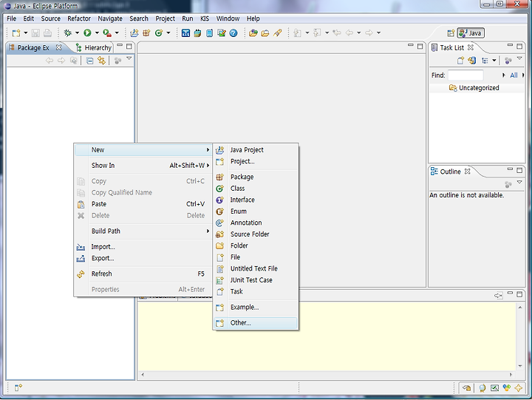The width and height of the screenshot is (532, 400).
Task: Click the New wizard toolbar icon
Action: 16,33
